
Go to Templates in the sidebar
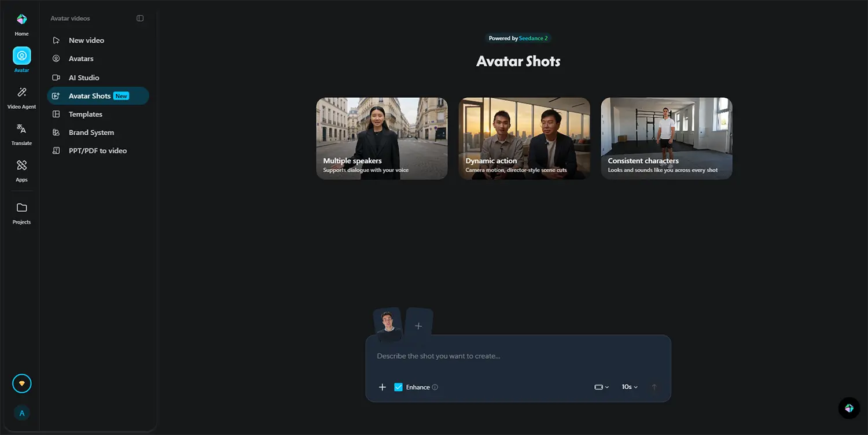[85, 114]
